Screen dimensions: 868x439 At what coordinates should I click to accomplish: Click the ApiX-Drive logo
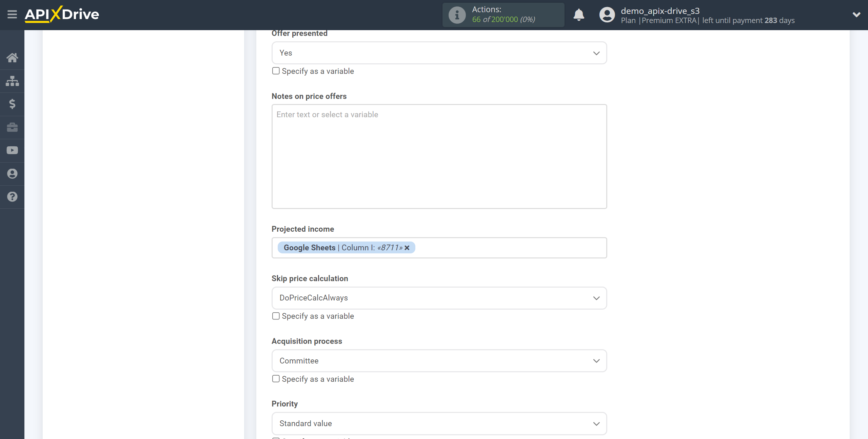point(62,15)
